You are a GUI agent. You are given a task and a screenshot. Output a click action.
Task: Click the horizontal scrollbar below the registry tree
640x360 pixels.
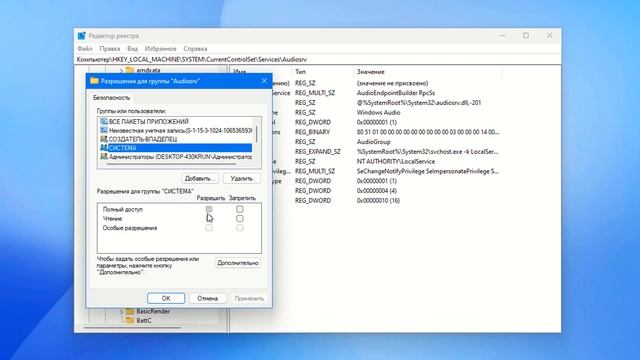[x=132, y=327]
